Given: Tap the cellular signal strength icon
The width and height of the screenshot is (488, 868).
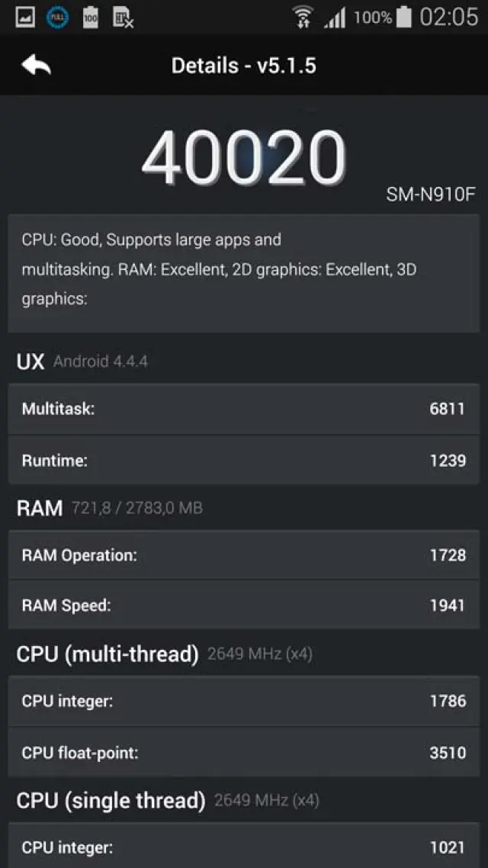Looking at the screenshot, I should coord(335,18).
